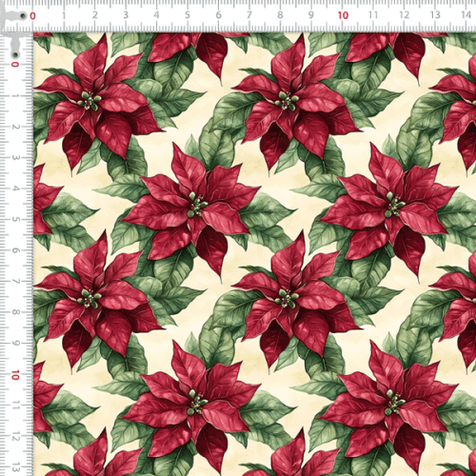The height and width of the screenshot is (476, 476).
Task: Click the red 10 on the horizontal ruler
Action: coord(343,15)
